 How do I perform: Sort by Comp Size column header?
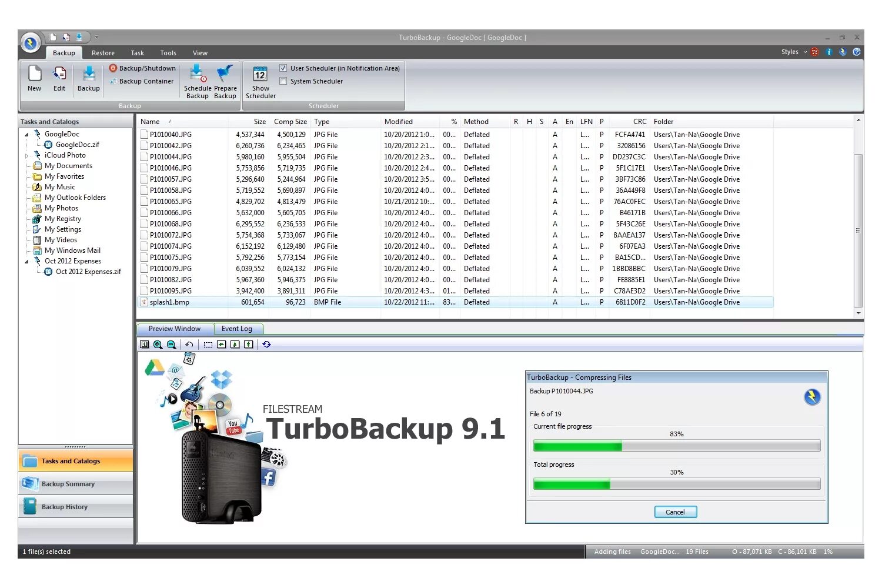[x=290, y=122]
